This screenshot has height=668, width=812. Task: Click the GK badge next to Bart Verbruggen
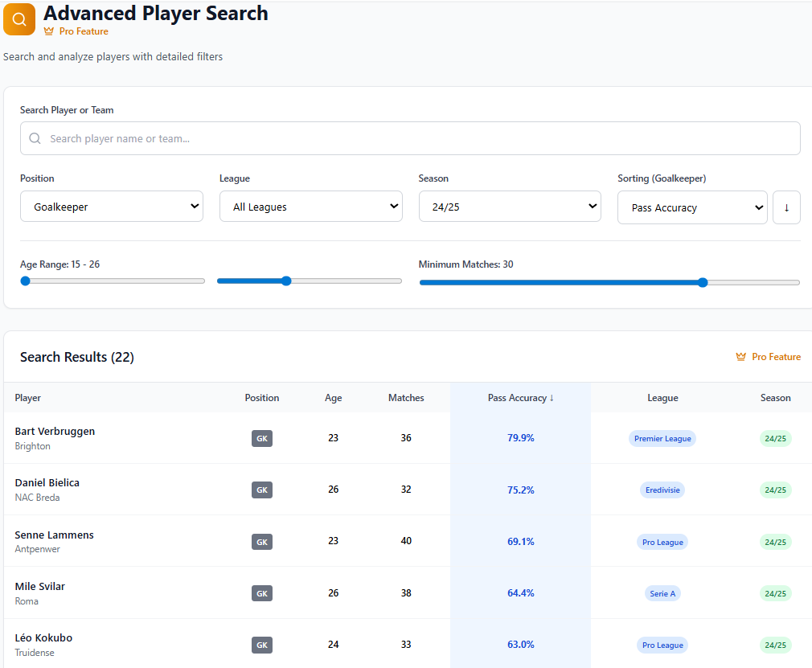coord(261,437)
